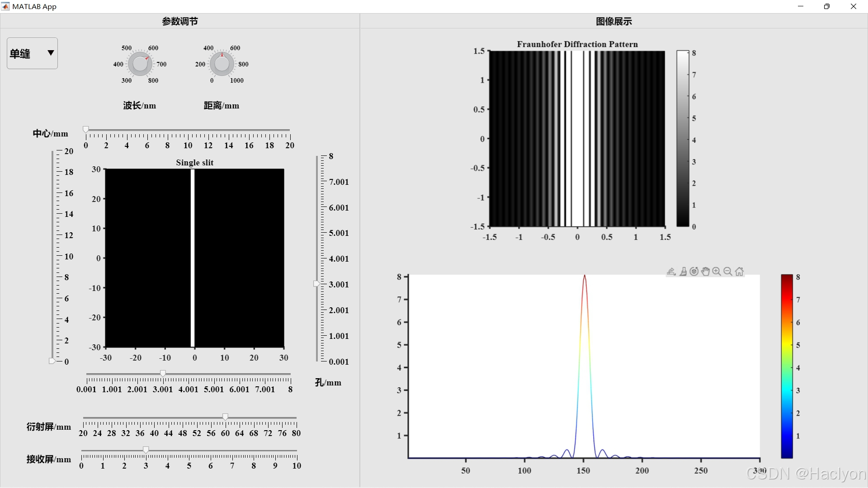This screenshot has width=868, height=488.
Task: Enable the pan hand tool
Action: [705, 272]
